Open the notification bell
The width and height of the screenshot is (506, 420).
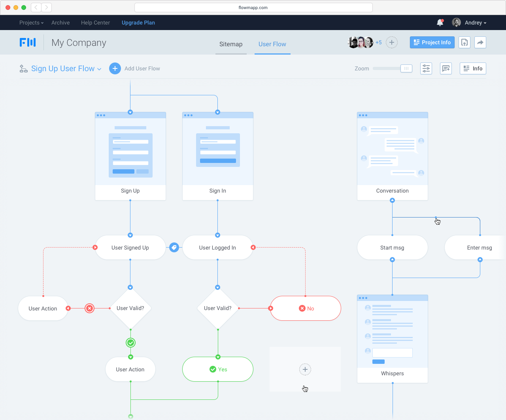coord(440,23)
